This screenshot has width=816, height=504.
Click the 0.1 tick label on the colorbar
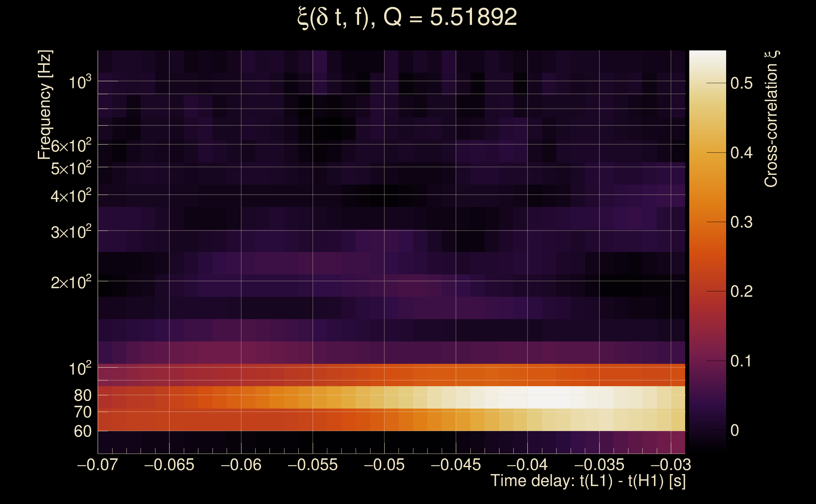tap(741, 361)
